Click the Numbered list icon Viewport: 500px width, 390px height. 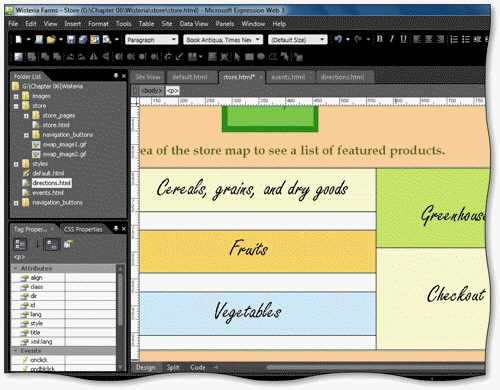[x=454, y=39]
